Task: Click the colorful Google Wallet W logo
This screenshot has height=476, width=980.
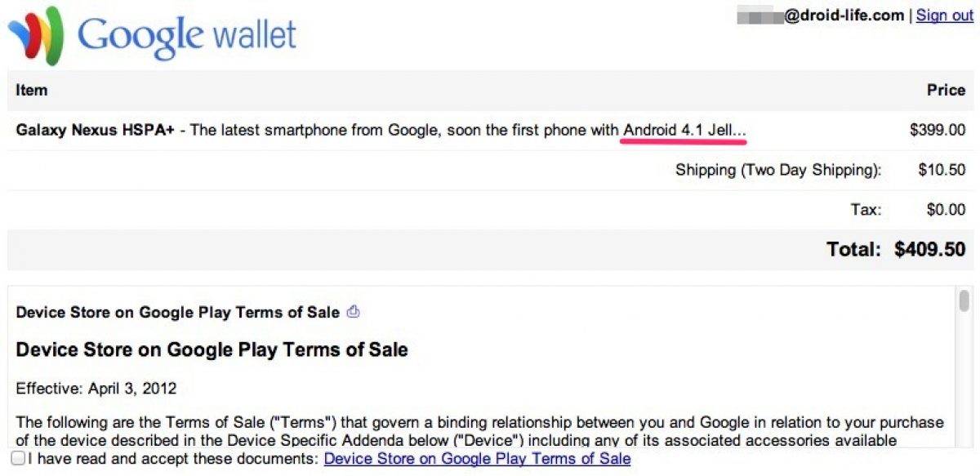Action: 36,35
